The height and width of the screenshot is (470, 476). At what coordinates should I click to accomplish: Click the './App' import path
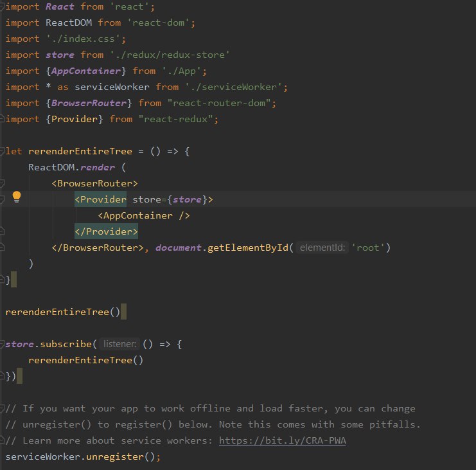181,71
